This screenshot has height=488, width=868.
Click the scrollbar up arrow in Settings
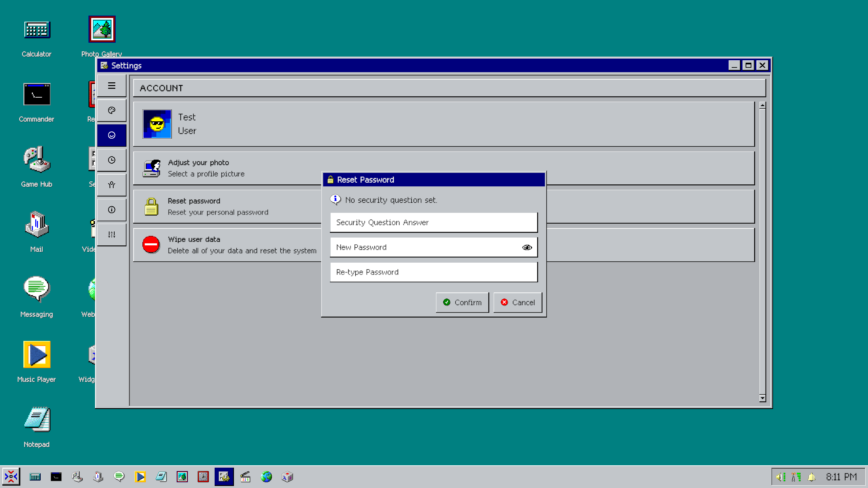pyautogui.click(x=762, y=105)
